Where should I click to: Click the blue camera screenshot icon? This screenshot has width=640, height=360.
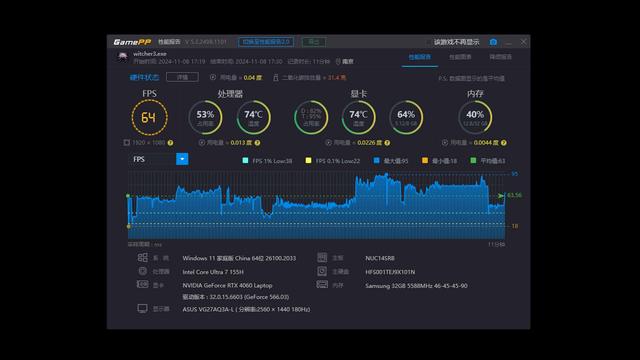click(x=493, y=42)
